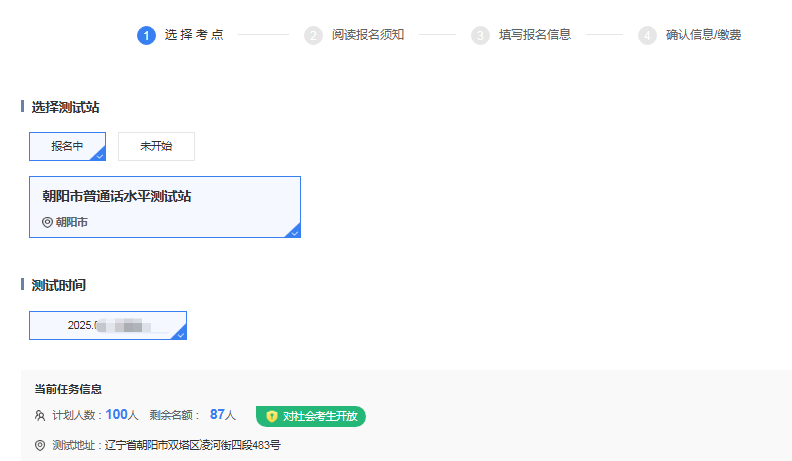Image resolution: width=792 pixels, height=461 pixels.
Task: Click the step 1 number circle
Action: [x=147, y=35]
